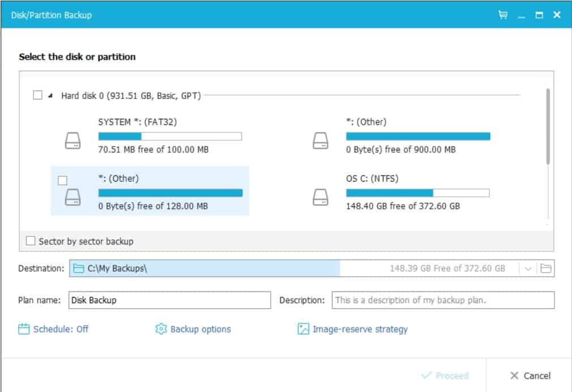
Task: Enable Sector by sector backup
Action: pos(31,241)
